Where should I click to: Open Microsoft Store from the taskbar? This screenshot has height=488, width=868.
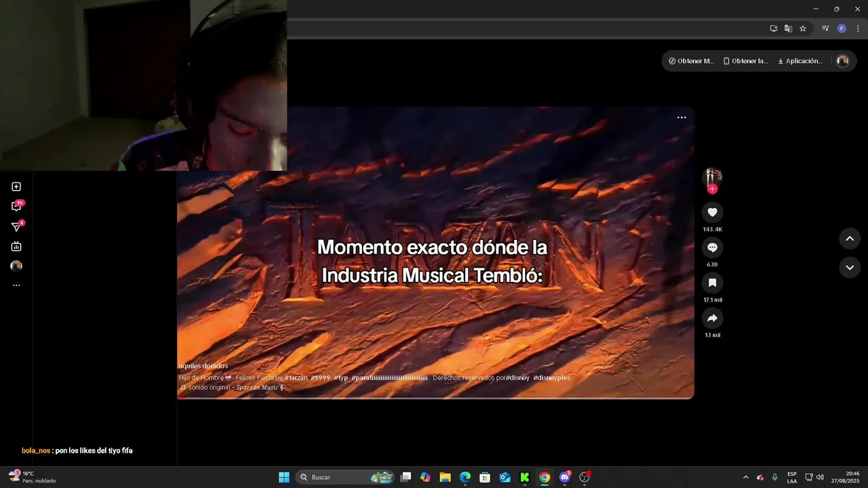[x=485, y=477]
